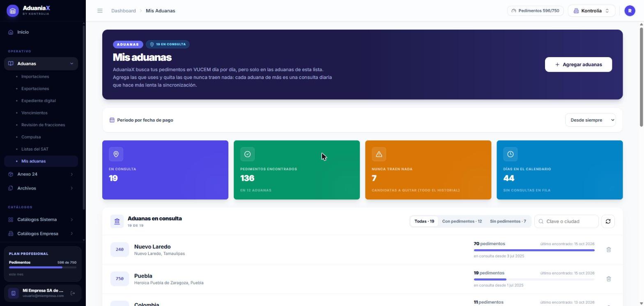
Task: Go to Expediente digital
Action: coord(38,101)
